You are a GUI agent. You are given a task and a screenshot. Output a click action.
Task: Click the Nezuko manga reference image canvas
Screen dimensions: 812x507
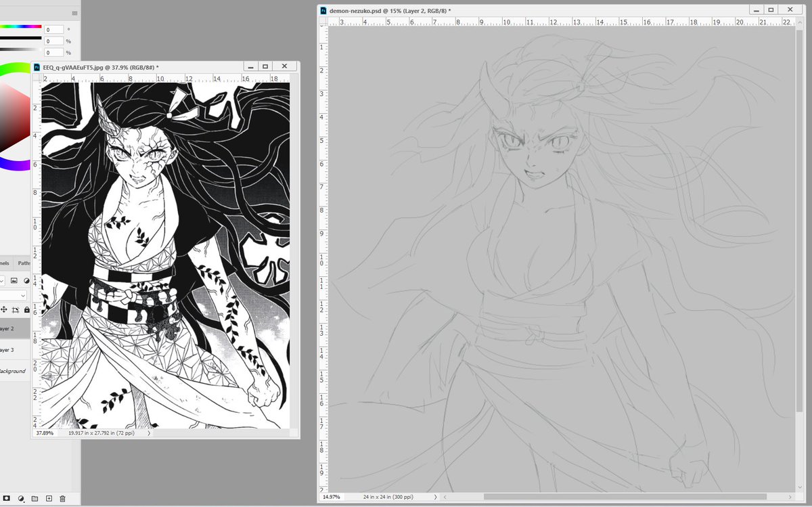click(x=166, y=255)
